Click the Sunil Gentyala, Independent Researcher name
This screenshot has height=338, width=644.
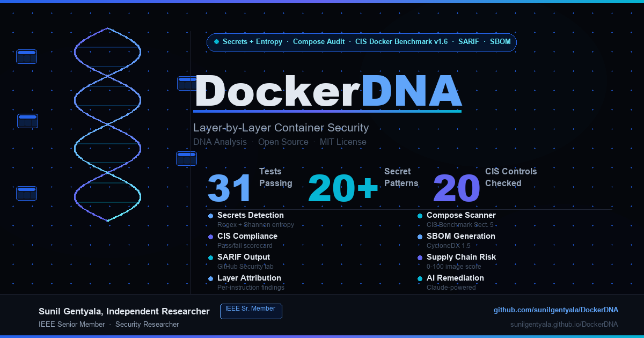[124, 312]
